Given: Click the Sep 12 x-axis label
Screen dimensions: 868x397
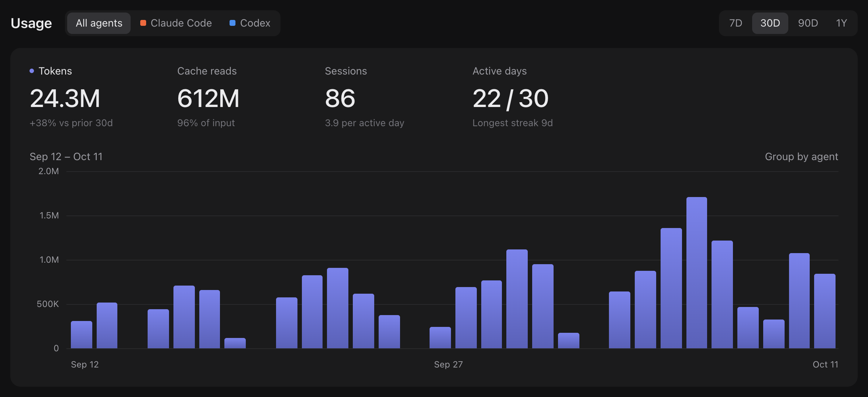Looking at the screenshot, I should point(85,365).
